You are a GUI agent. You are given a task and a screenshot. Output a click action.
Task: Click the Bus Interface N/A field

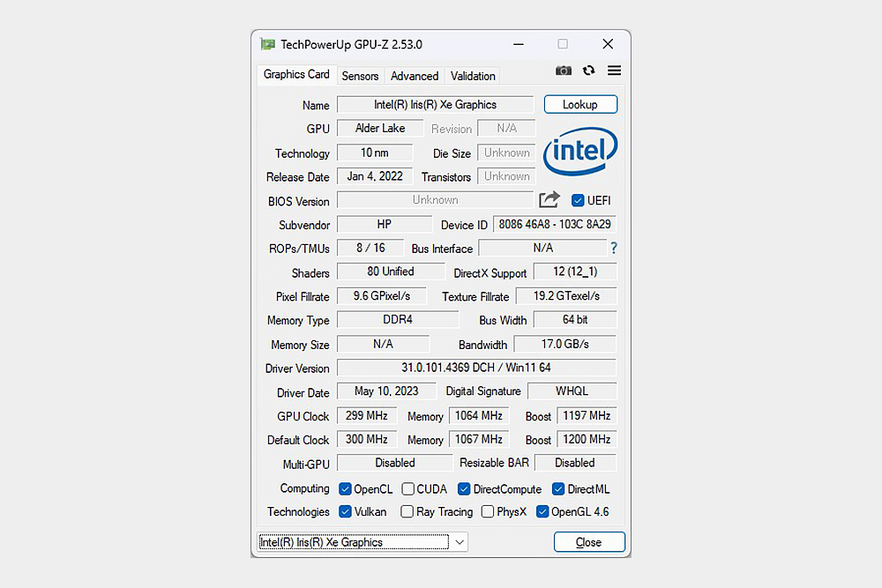tap(542, 248)
